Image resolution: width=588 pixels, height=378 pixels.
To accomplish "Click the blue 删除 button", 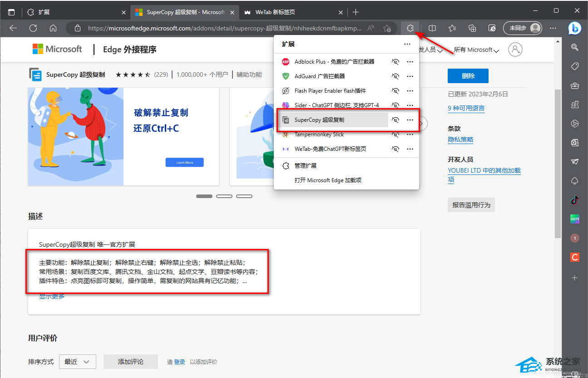I will 468,76.
